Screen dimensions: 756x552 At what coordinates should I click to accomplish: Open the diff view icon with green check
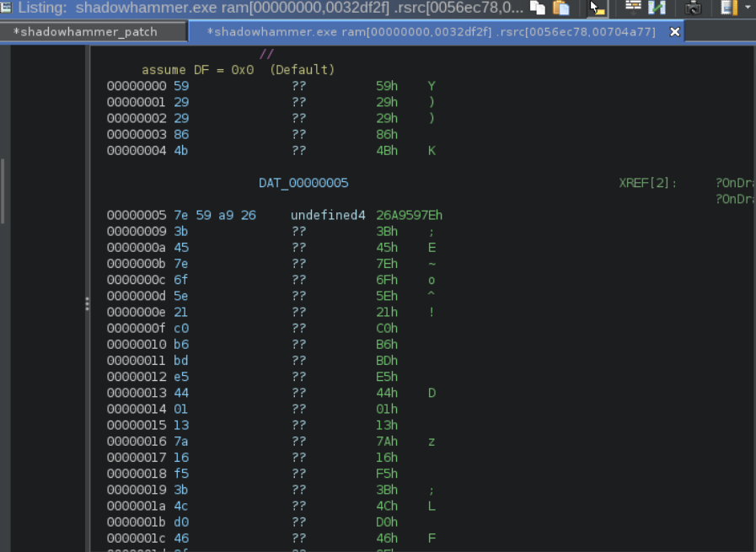[657, 8]
